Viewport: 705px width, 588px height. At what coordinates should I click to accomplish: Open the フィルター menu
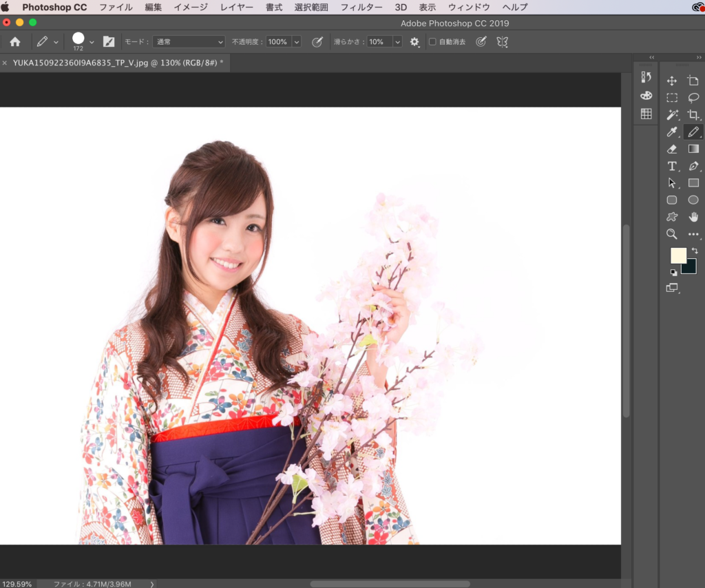[x=361, y=7]
